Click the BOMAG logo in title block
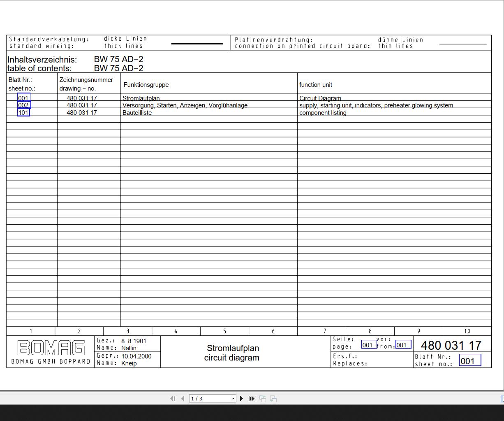Image resolution: width=504 pixels, height=421 pixels. (x=51, y=348)
